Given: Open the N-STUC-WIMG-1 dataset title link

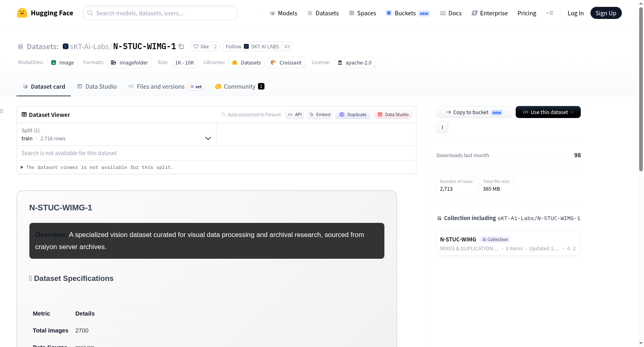Looking at the screenshot, I should tap(144, 46).
